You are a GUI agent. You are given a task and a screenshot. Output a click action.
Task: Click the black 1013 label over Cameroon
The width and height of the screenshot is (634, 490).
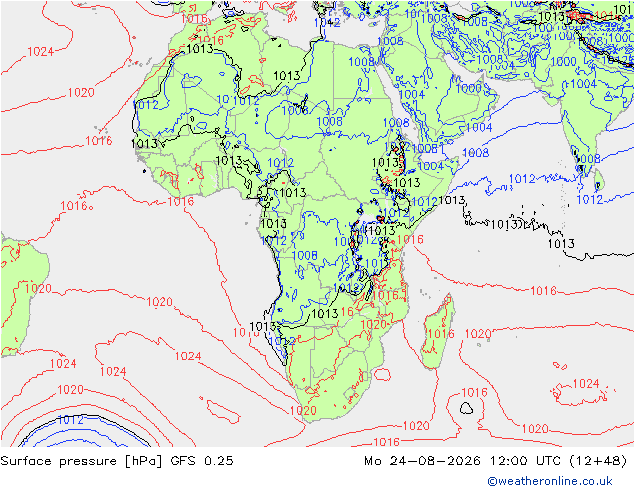[293, 192]
